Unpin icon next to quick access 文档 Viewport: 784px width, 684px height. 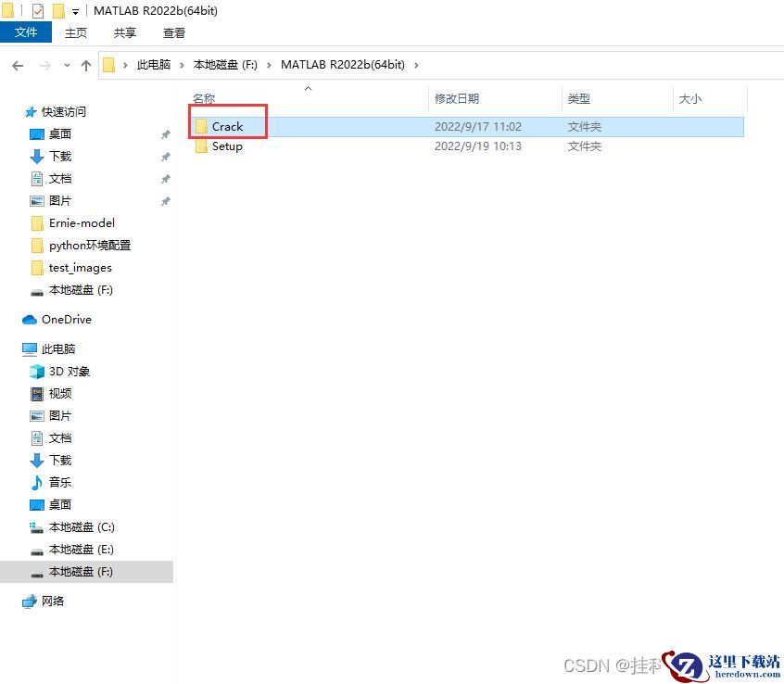pos(166,179)
